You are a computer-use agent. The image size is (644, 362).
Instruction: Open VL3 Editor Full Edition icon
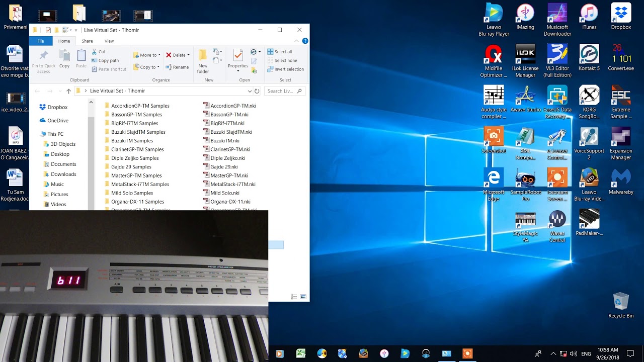[557, 61]
